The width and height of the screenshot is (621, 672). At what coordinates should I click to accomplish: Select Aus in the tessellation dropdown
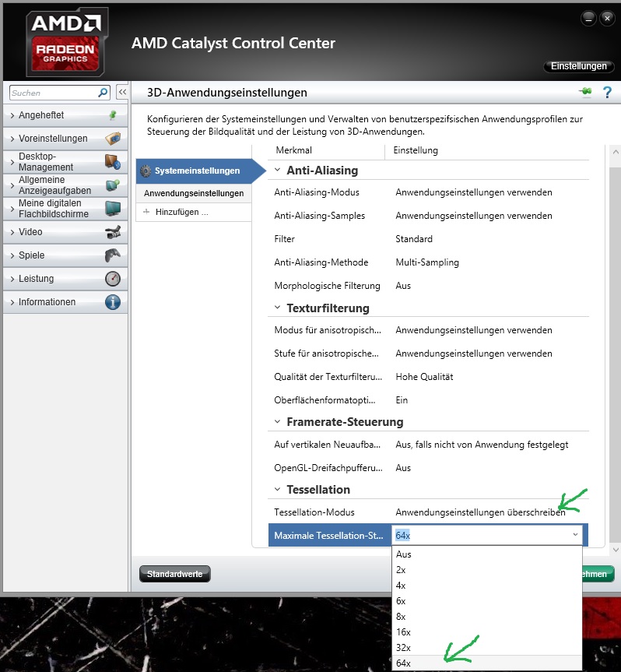(x=487, y=554)
